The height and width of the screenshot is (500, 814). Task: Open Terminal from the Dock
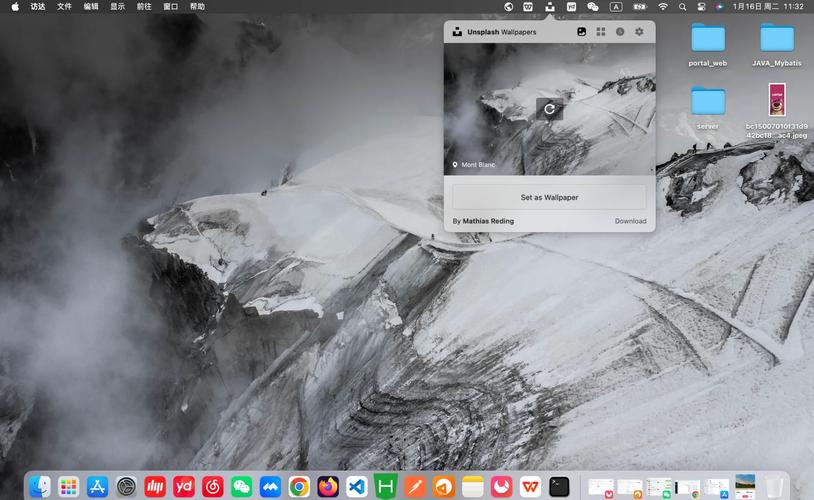point(559,487)
